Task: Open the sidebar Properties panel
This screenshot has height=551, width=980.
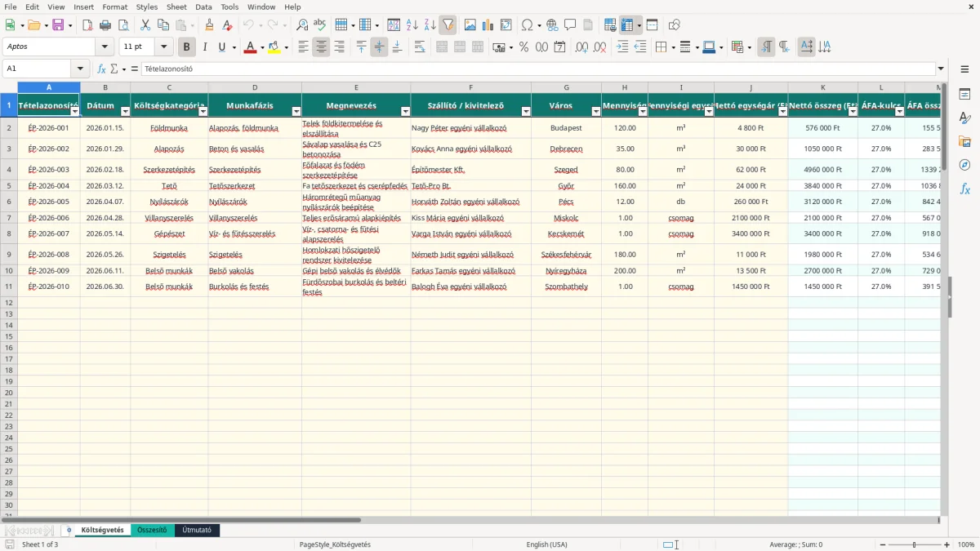Action: click(964, 95)
